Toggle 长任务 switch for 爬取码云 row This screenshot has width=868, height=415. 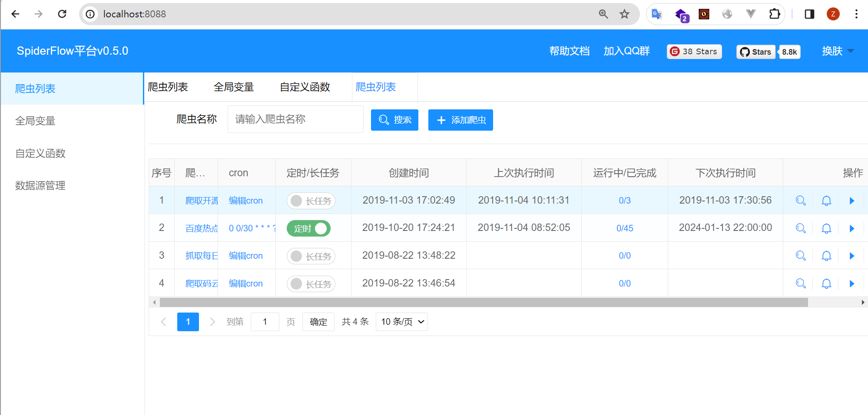tap(311, 283)
